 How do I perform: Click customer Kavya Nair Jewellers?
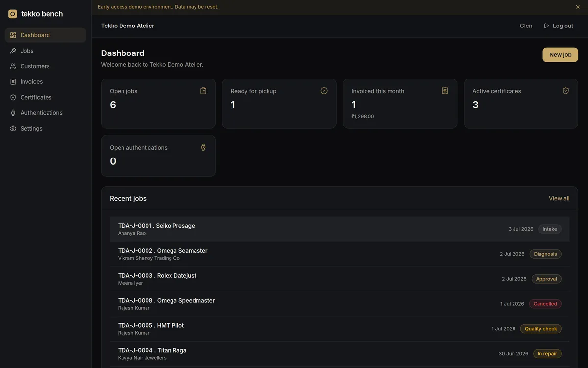click(x=142, y=358)
